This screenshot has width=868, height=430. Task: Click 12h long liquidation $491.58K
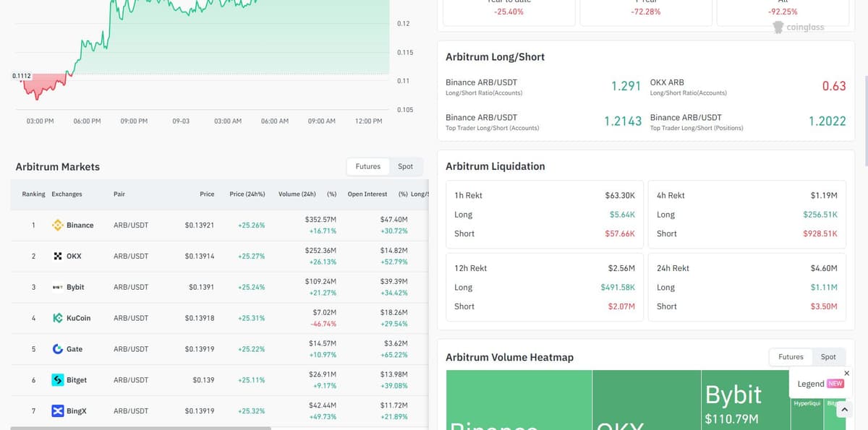[x=618, y=288]
